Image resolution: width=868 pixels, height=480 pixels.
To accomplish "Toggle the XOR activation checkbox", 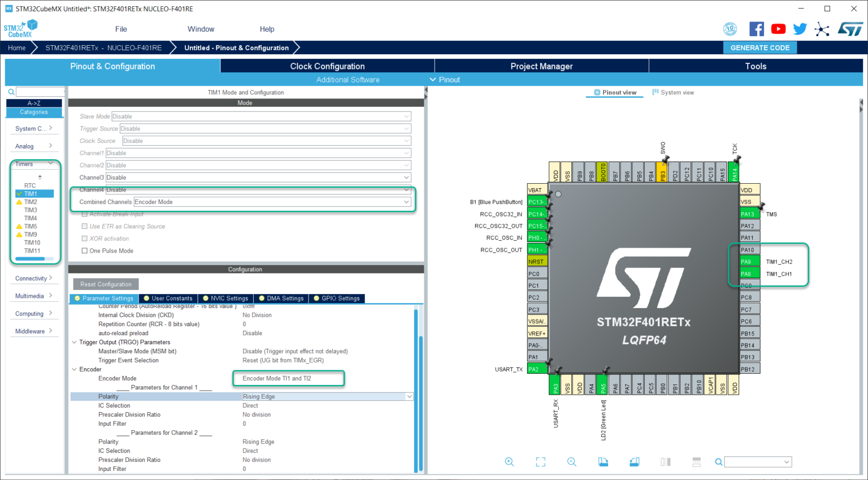I will [x=85, y=239].
